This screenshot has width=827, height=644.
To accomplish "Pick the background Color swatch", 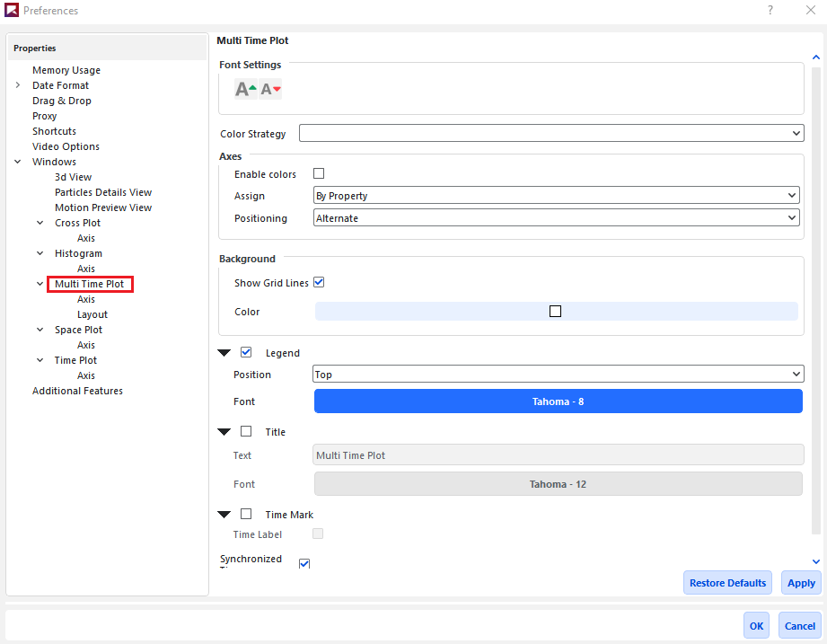I will pyautogui.click(x=555, y=312).
